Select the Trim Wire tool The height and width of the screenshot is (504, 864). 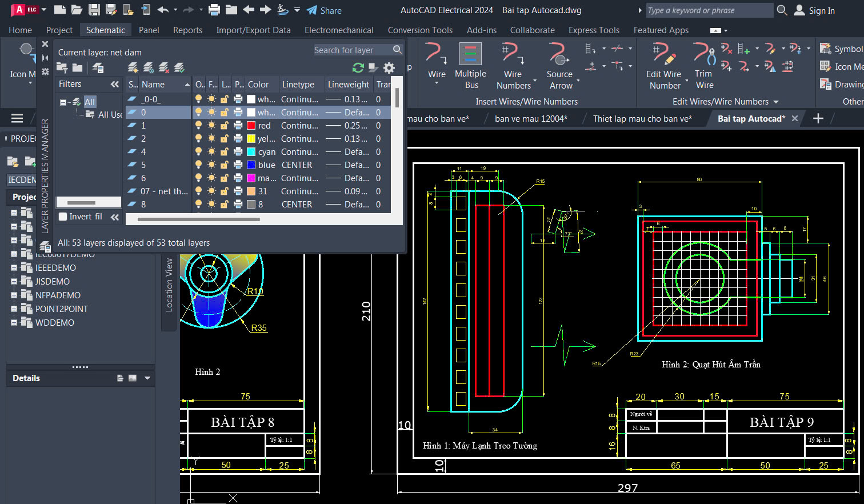pos(704,66)
